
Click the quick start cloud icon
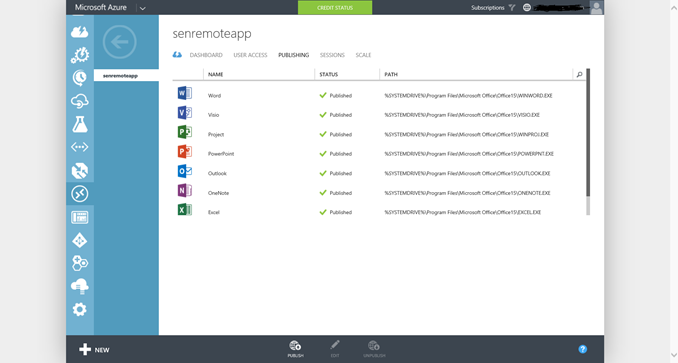coord(177,55)
